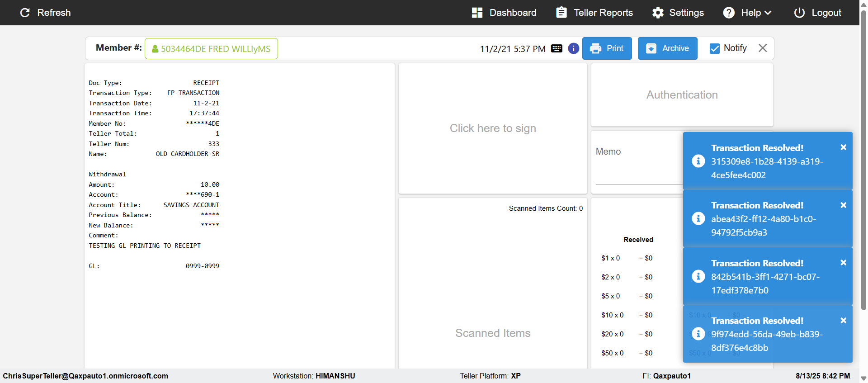868x383 pixels.
Task: Click info icon on 842b541b notification
Action: point(698,276)
